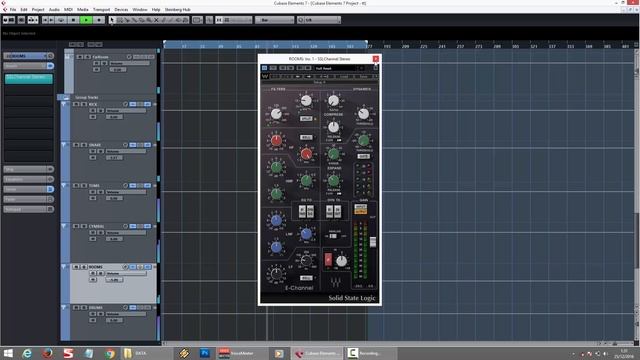Click the compressor Ratio knob
Image resolution: width=640 pixels, height=360 pixels.
(x=333, y=100)
